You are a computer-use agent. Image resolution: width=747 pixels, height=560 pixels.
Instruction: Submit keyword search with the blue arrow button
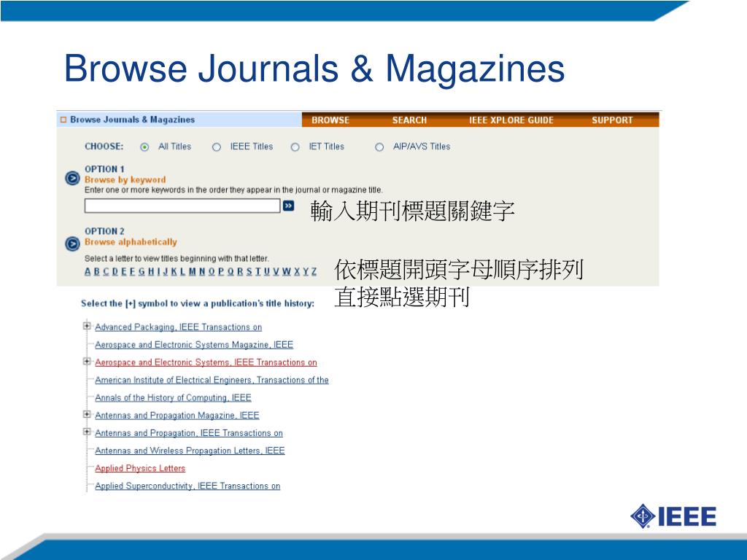(x=288, y=206)
